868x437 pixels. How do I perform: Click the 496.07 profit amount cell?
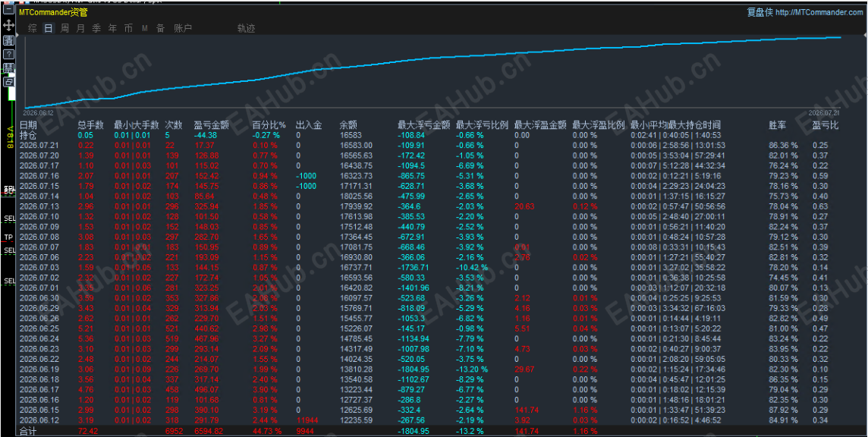[206, 389]
